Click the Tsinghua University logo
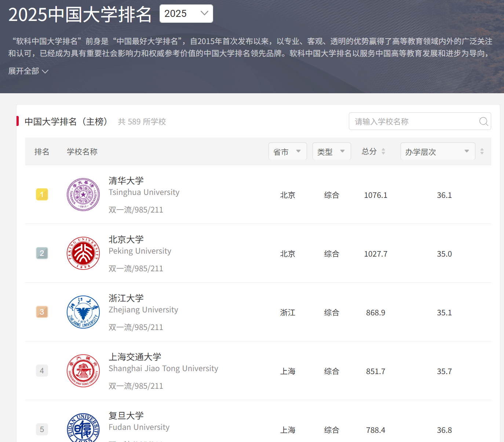 click(x=83, y=195)
